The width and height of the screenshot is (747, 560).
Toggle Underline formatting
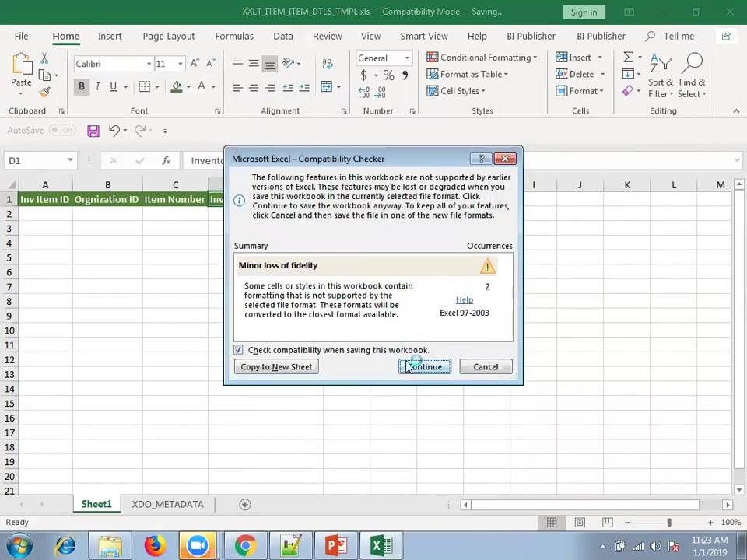pos(114,86)
